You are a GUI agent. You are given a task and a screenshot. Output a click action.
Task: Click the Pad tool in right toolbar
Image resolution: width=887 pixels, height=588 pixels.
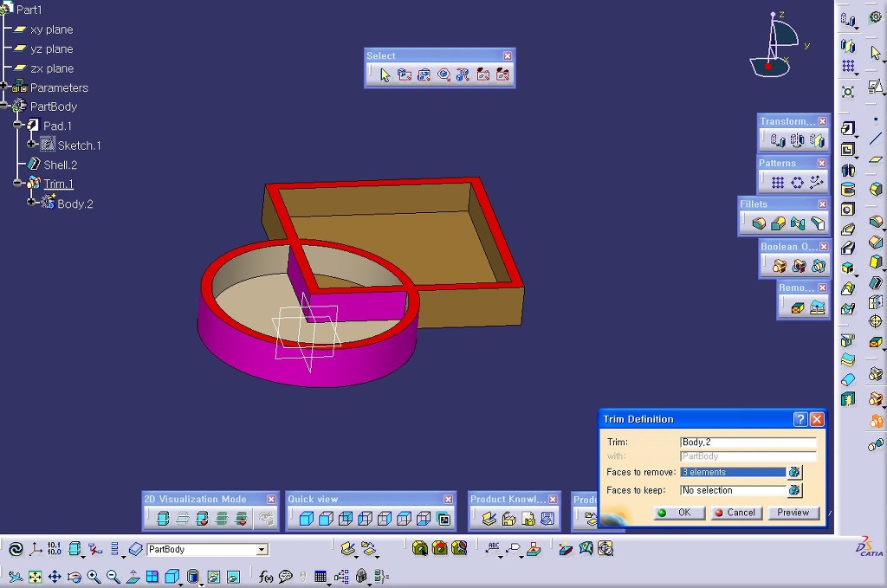pos(848,128)
